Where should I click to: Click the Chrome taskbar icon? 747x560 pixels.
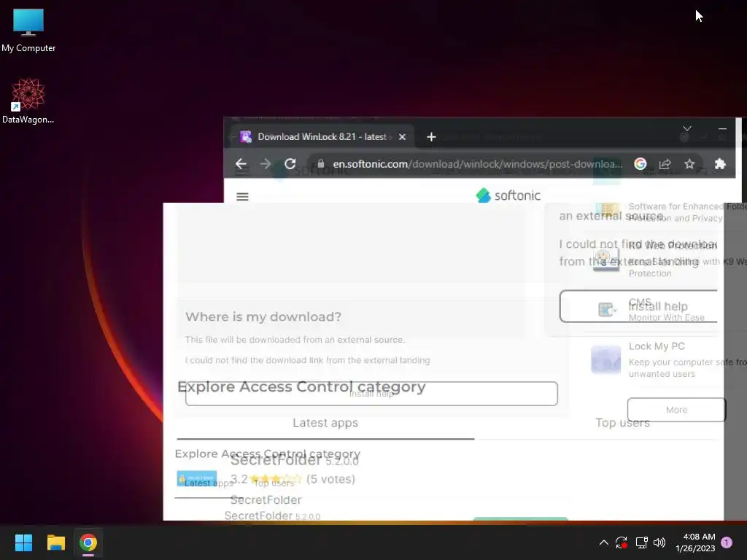[88, 542]
